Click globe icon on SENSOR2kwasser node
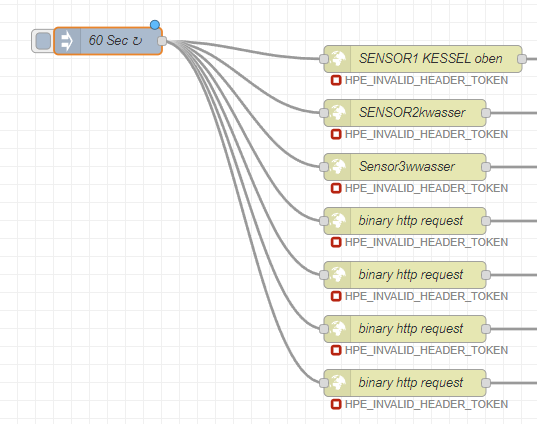Screen dimensions: 537x424 coord(338,113)
